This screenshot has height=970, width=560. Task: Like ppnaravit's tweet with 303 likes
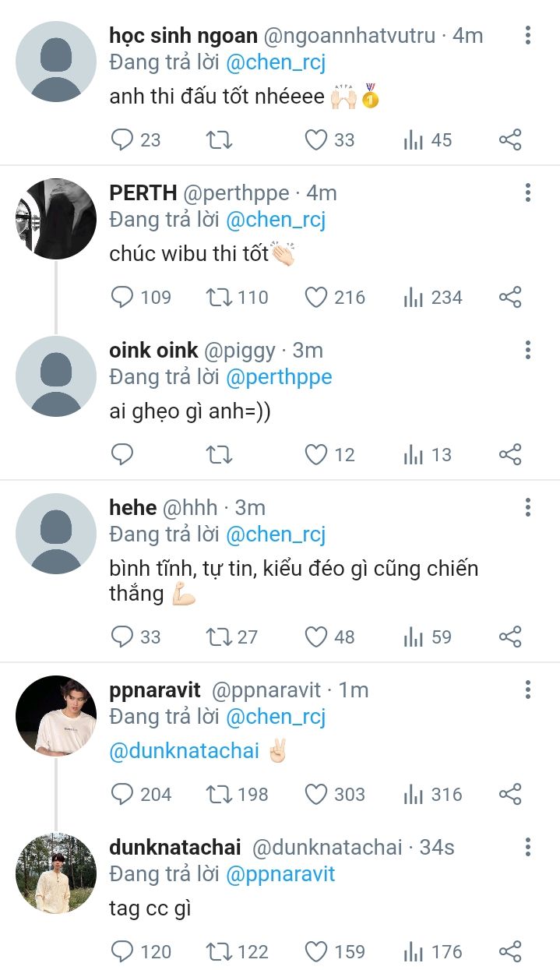click(x=315, y=795)
